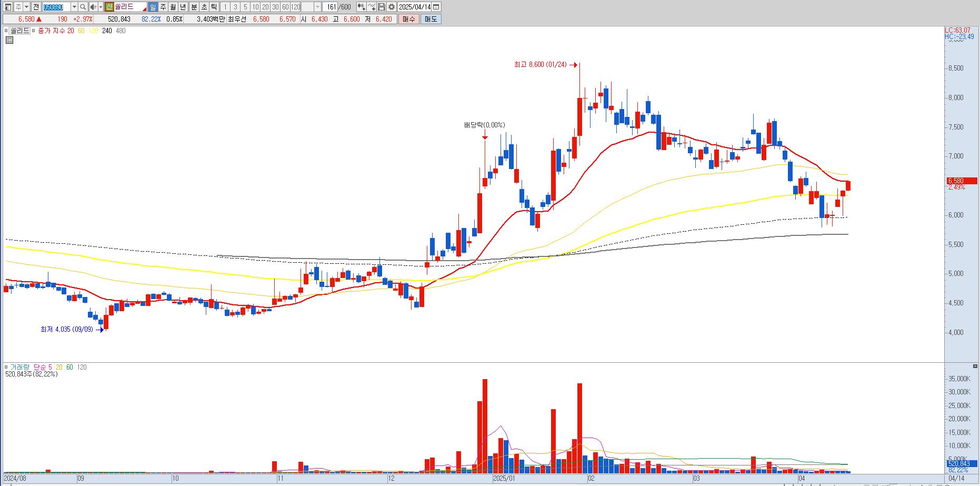The image size is (980, 486).
Task: Click the save chart floppy disk icon
Action: pyautogui.click(x=381, y=7)
